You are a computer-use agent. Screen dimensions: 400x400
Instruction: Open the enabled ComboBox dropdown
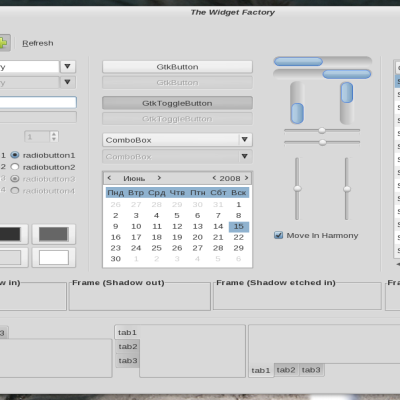[177, 140]
